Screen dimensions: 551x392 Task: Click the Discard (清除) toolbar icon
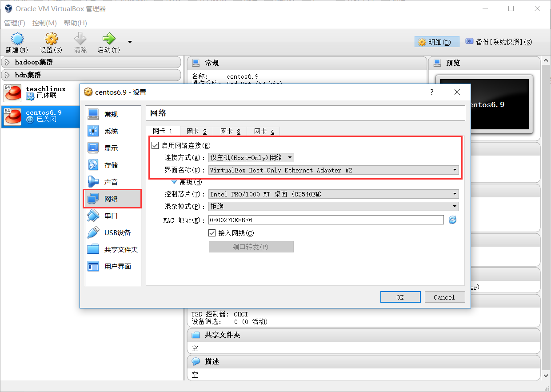click(80, 39)
